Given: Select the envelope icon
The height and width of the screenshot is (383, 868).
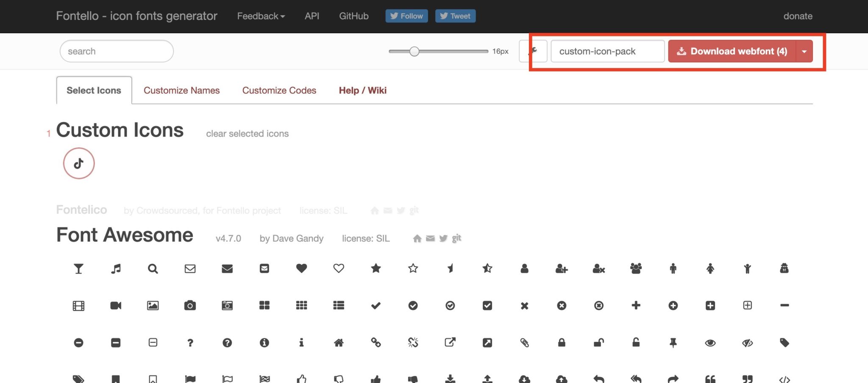Looking at the screenshot, I should click(x=190, y=268).
